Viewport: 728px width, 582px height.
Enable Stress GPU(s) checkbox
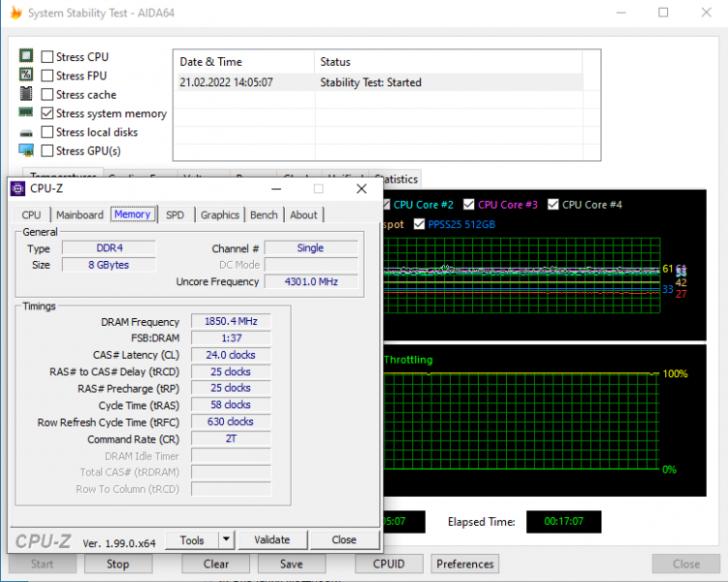(47, 151)
